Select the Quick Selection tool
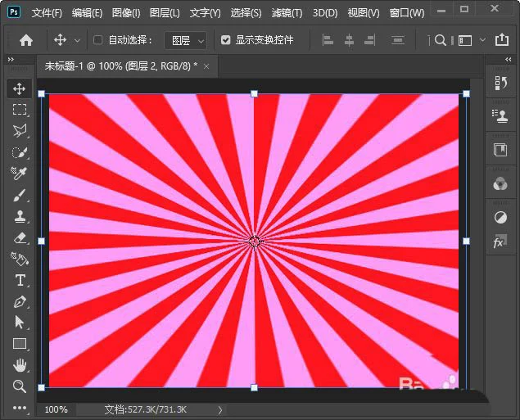Image resolution: width=520 pixels, height=420 pixels. pos(19,152)
